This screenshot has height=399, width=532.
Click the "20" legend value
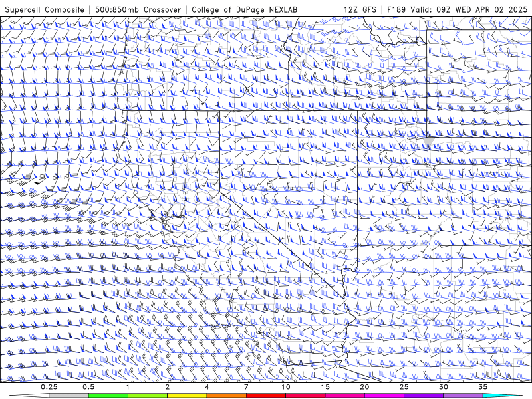tap(364, 387)
